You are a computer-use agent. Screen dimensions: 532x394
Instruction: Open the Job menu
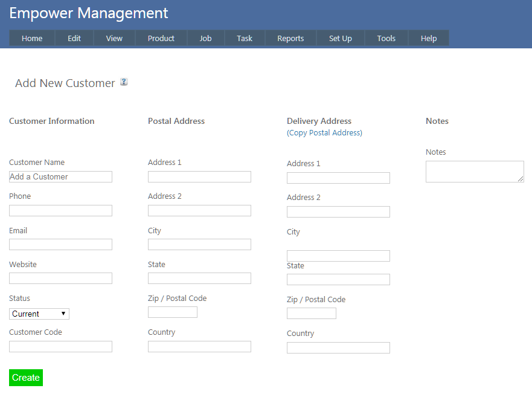pos(205,38)
